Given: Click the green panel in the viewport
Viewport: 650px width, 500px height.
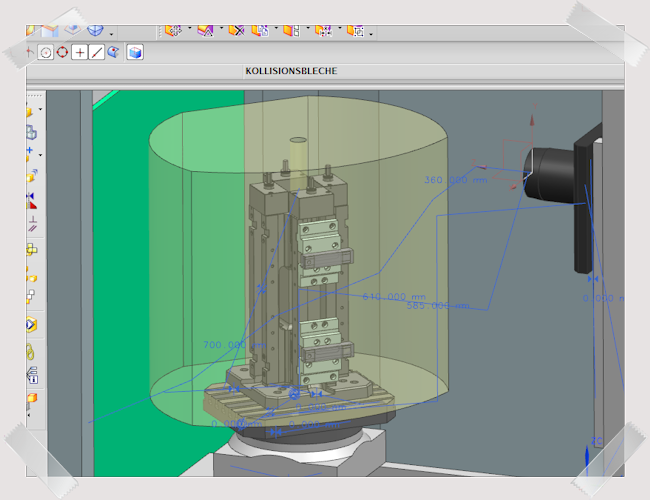Looking at the screenshot, I should click(x=120, y=250).
